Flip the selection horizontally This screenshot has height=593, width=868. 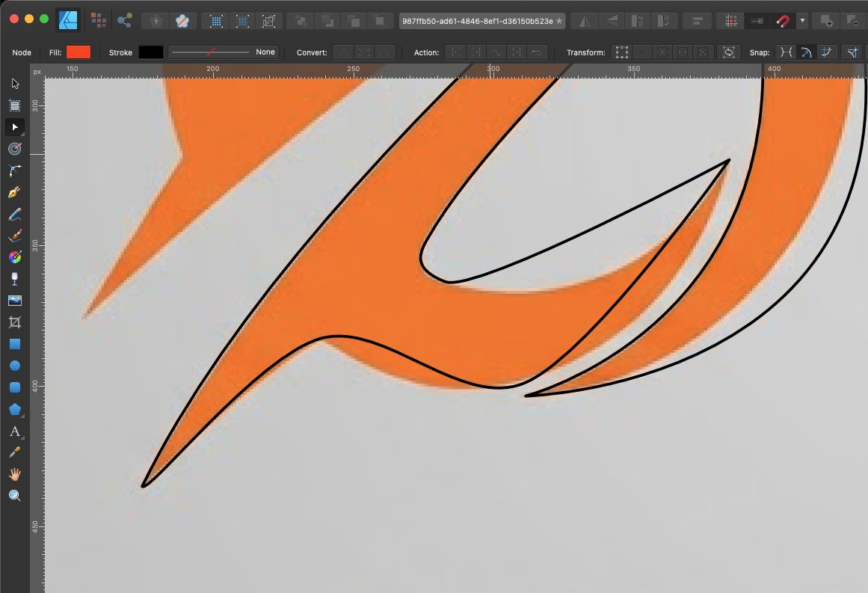click(x=585, y=21)
